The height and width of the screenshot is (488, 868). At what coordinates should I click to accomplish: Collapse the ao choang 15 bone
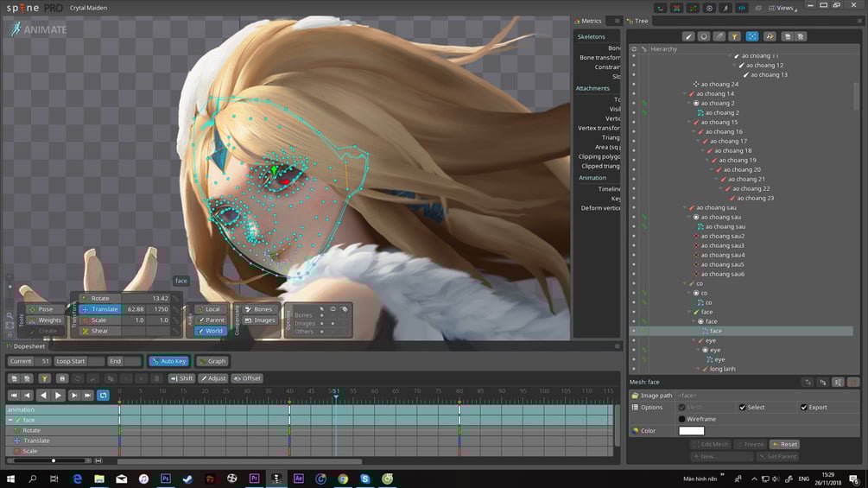(690, 123)
